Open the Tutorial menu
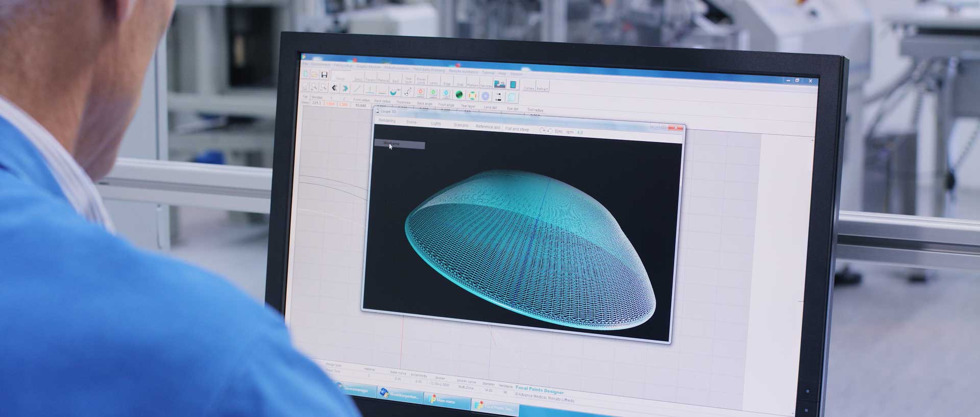The image size is (980, 417). (x=488, y=72)
